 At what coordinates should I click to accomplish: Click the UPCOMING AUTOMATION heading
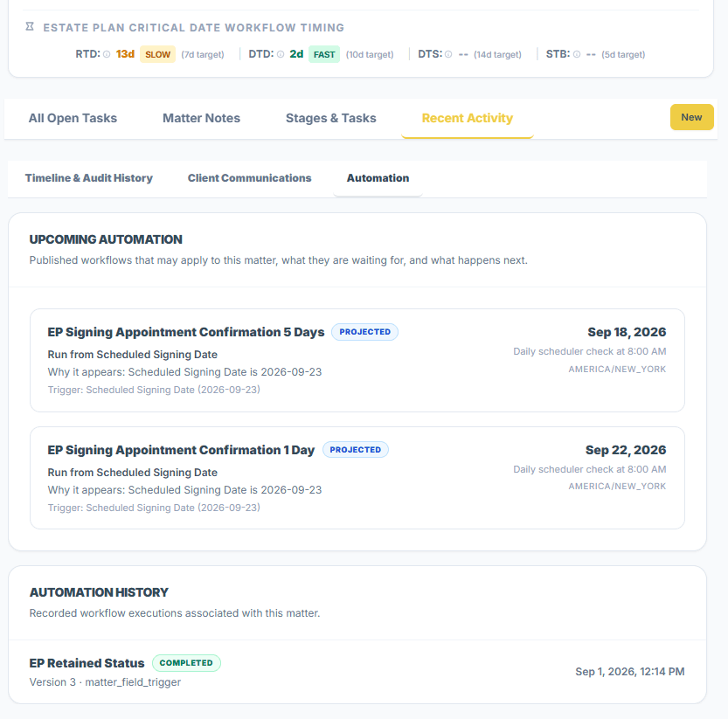point(106,239)
